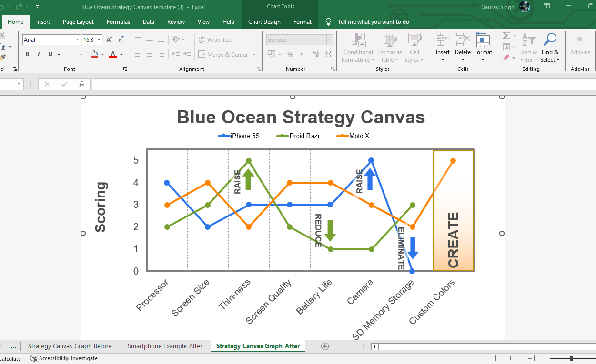Click the Delete cells icon

pos(463,40)
